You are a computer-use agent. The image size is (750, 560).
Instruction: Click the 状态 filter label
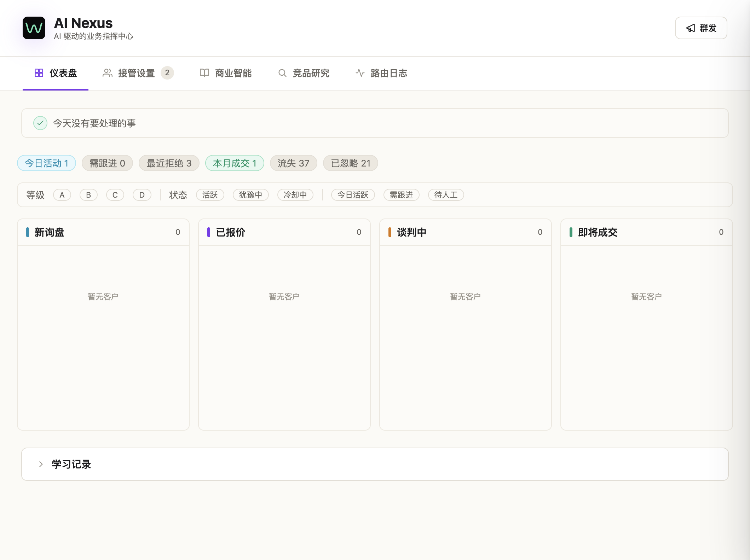(x=178, y=195)
